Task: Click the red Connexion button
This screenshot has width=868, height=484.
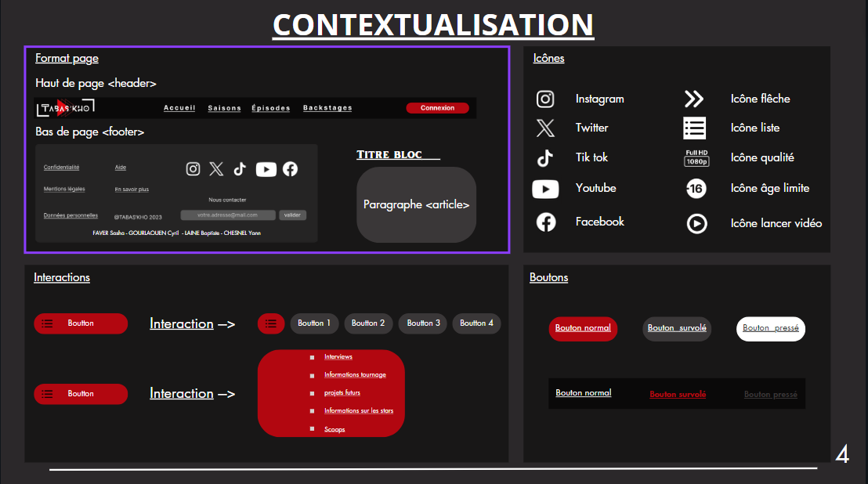Action: pyautogui.click(x=437, y=108)
